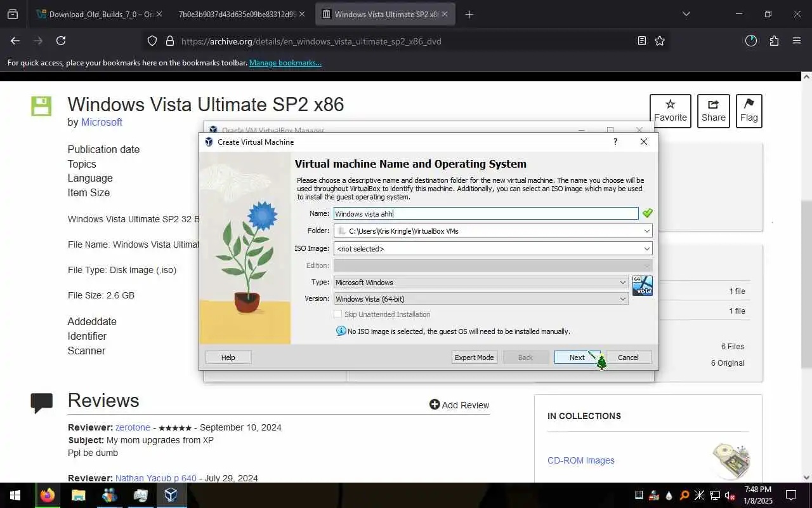Image resolution: width=812 pixels, height=508 pixels.
Task: Open the Firefox hamburger menu
Action: (x=797, y=41)
